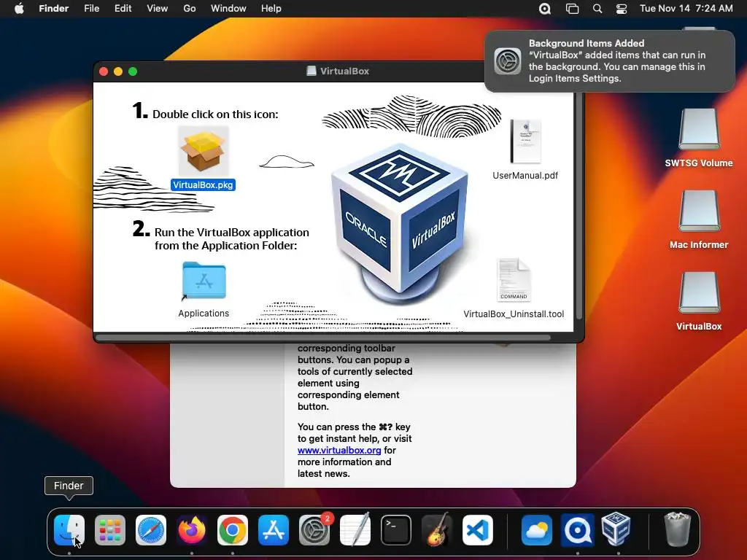The height and width of the screenshot is (560, 747).
Task: Click Finder icon in the Dock
Action: [x=69, y=530]
